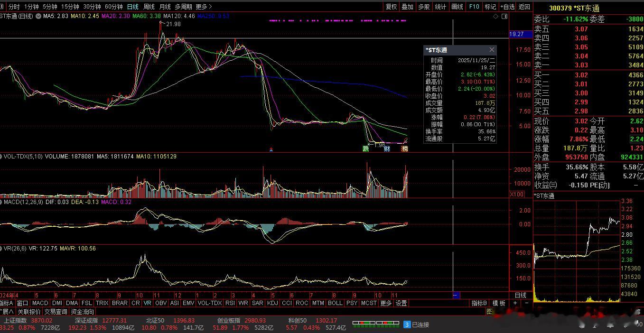Click the blue 3 connection status icon

click(407, 324)
